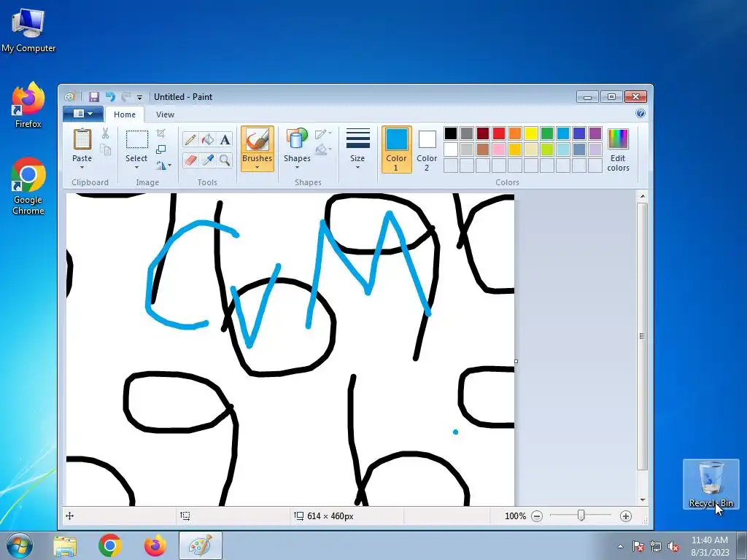Click the Brushes tool icon
This screenshot has width=747, height=560.
(257, 140)
